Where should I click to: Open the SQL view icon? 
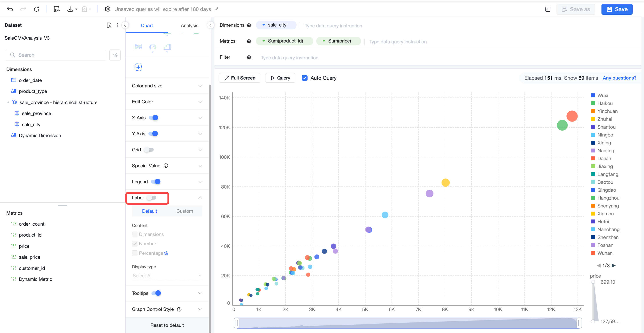click(57, 9)
